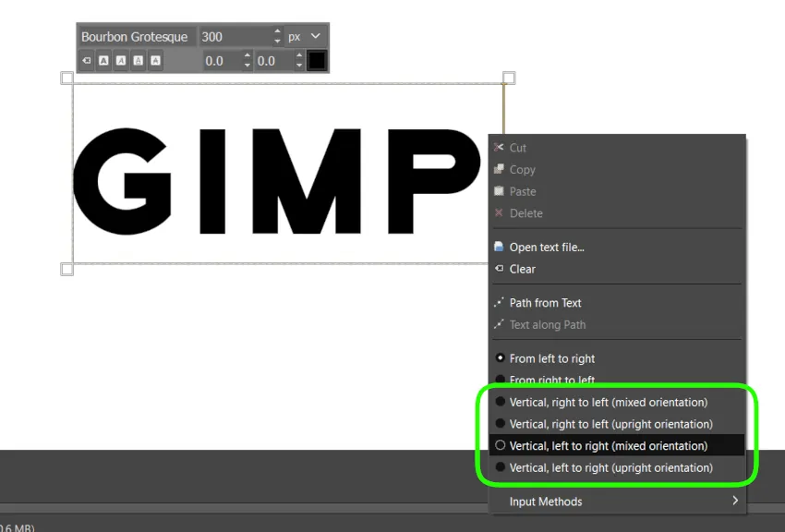Click the Path from Text label
785x532 pixels.
[545, 303]
